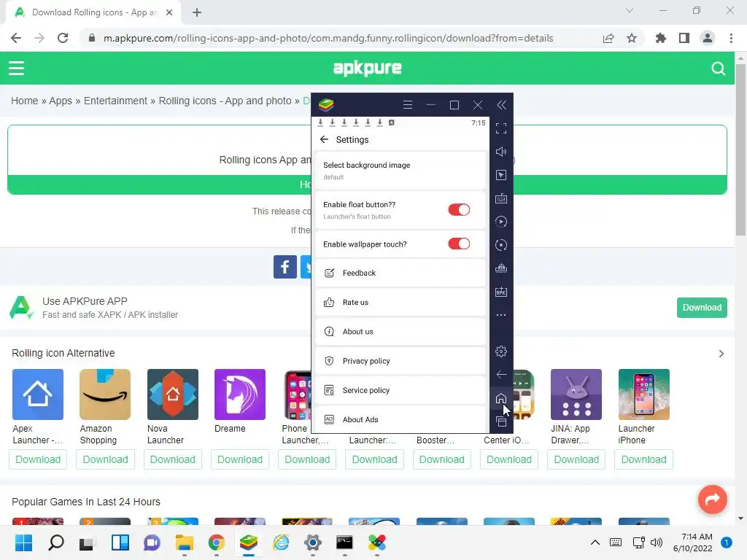Click orange share floating button
The width and height of the screenshot is (747, 560).
pos(712,499)
